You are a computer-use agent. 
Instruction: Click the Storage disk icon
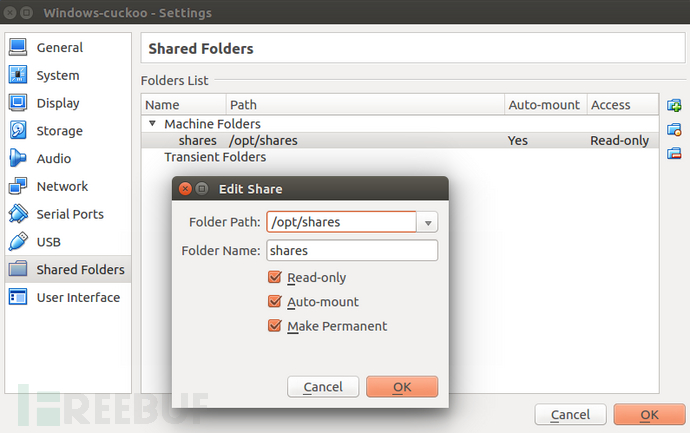[x=18, y=130]
